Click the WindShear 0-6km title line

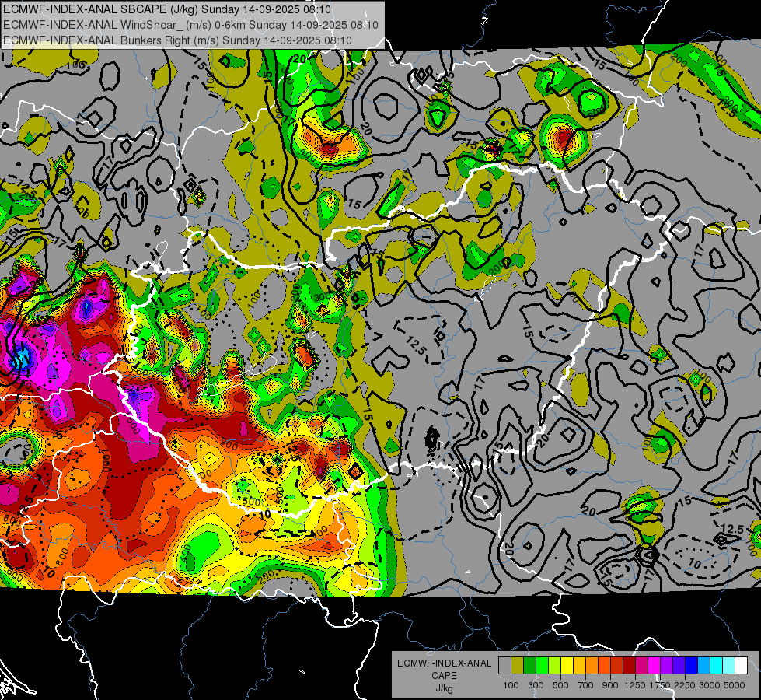190,25
